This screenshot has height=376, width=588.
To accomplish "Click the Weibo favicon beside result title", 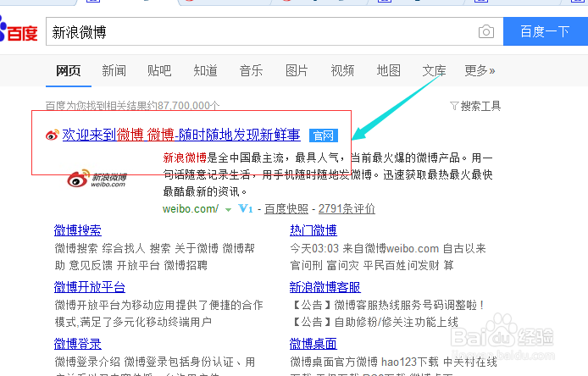I will point(53,135).
